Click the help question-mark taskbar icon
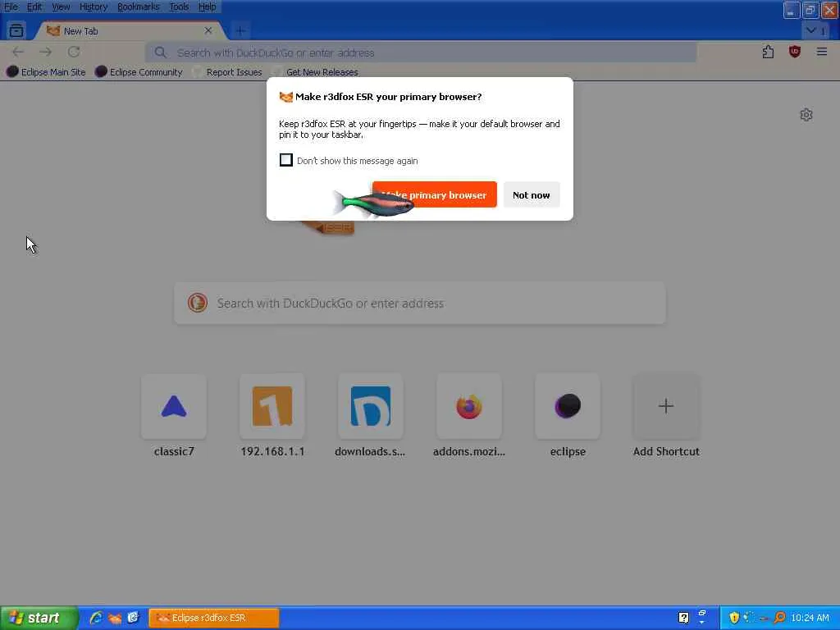The image size is (840, 630). [x=683, y=618]
